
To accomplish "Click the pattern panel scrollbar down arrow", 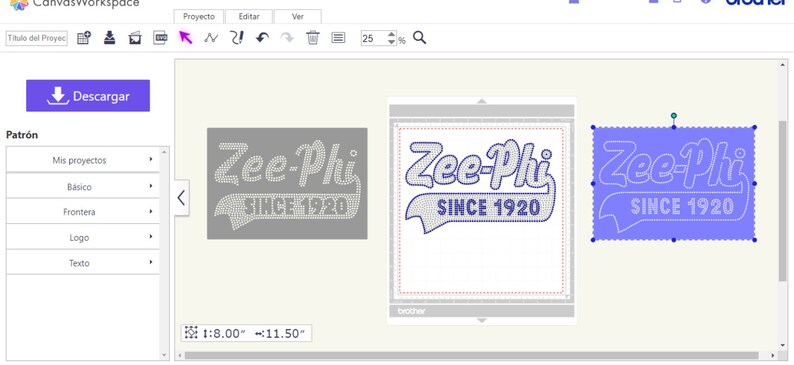I will tap(164, 355).
